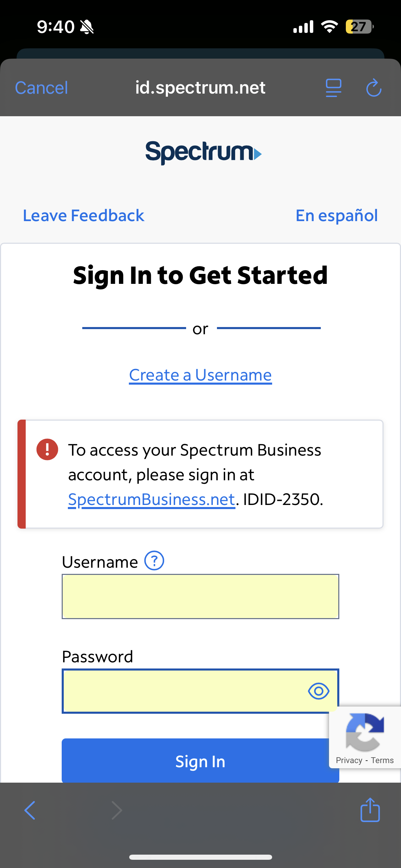Switch language via En español
401x868 pixels.
tap(337, 216)
